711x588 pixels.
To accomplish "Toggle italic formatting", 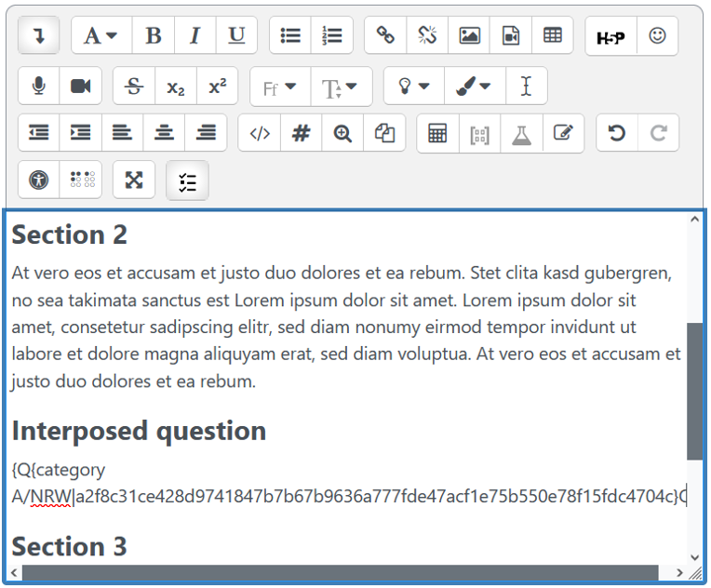I will click(x=195, y=36).
